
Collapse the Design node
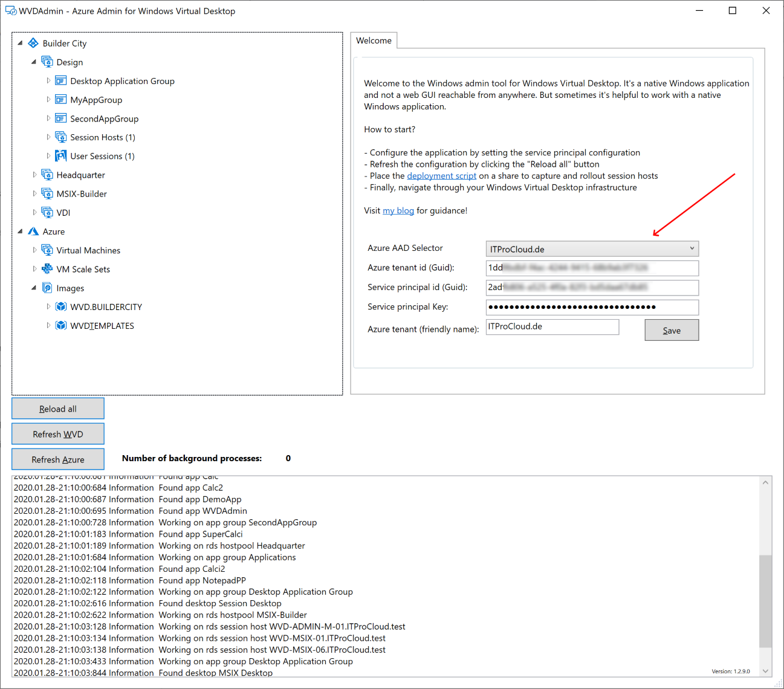[34, 62]
